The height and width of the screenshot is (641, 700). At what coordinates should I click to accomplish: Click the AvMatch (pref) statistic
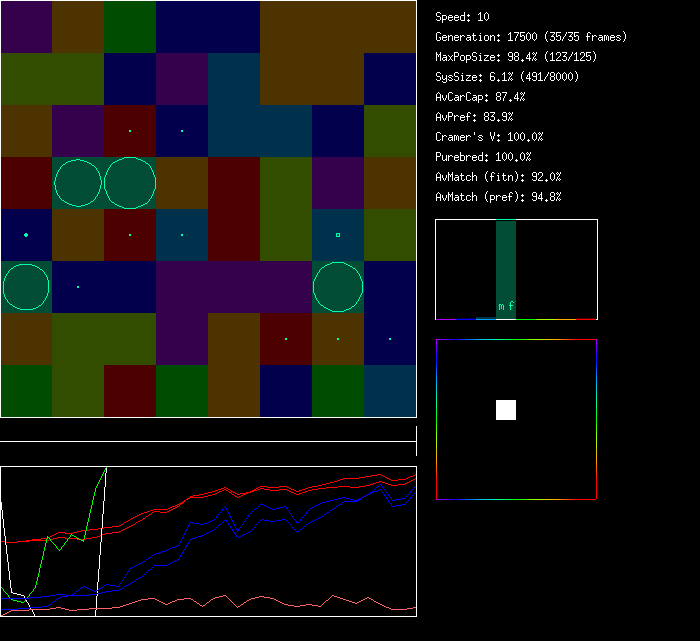[x=498, y=197]
